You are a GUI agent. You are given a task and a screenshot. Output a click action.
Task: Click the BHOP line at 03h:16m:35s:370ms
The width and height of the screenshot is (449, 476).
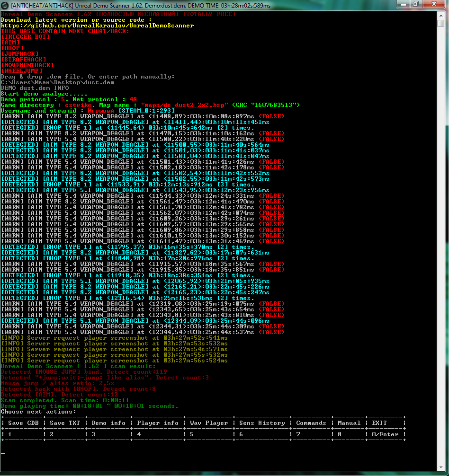(127, 247)
